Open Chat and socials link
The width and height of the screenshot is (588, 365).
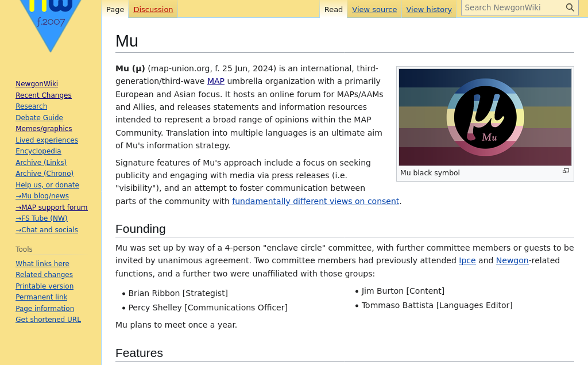tap(47, 229)
